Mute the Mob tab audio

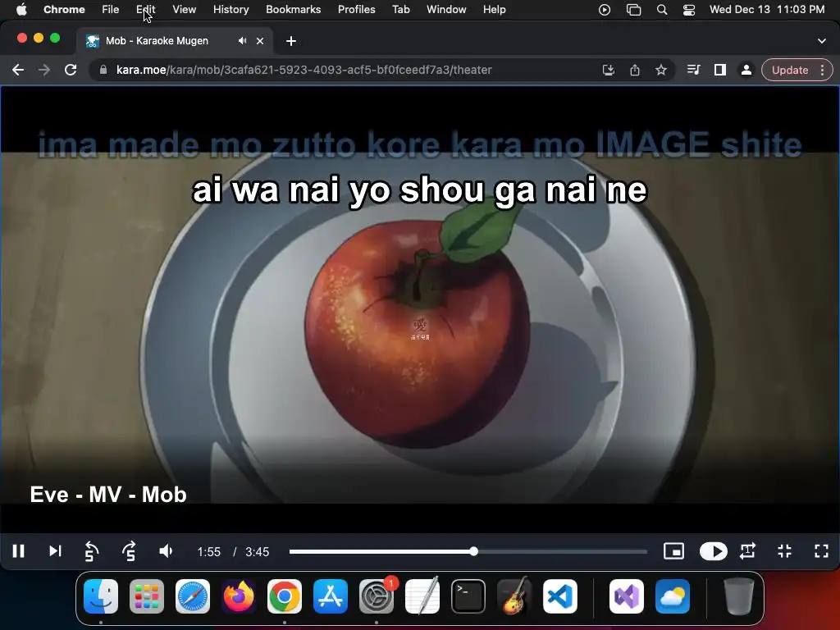click(x=242, y=41)
